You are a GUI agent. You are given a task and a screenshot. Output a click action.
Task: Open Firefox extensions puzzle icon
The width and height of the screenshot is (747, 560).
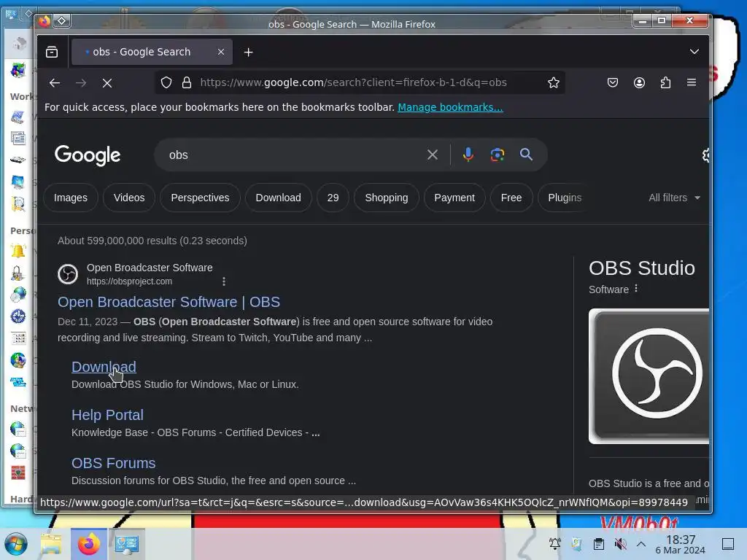point(665,82)
